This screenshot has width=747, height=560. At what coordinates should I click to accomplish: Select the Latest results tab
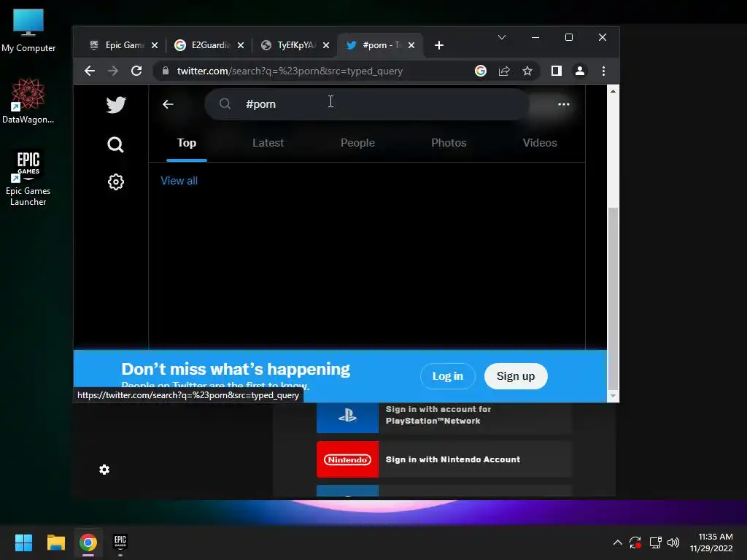268,143
